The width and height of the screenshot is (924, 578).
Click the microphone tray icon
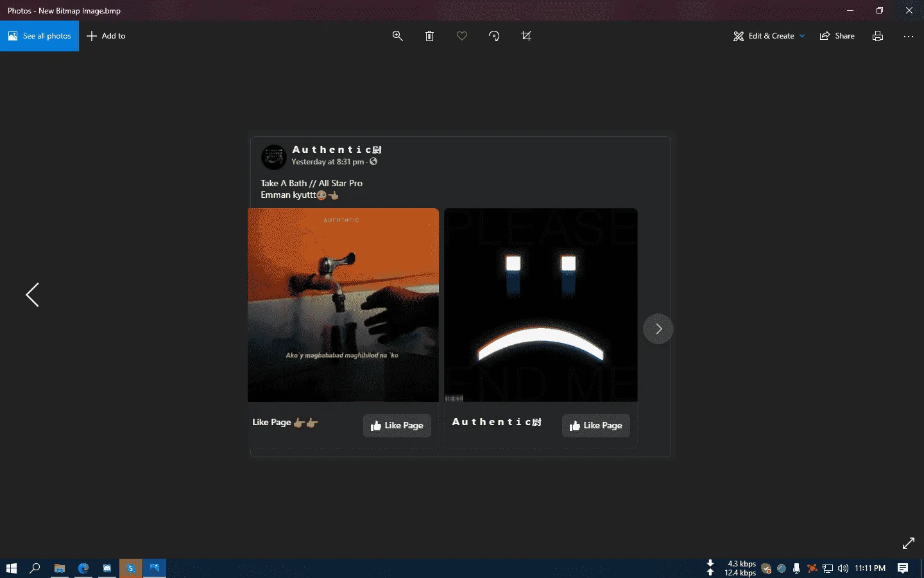796,568
